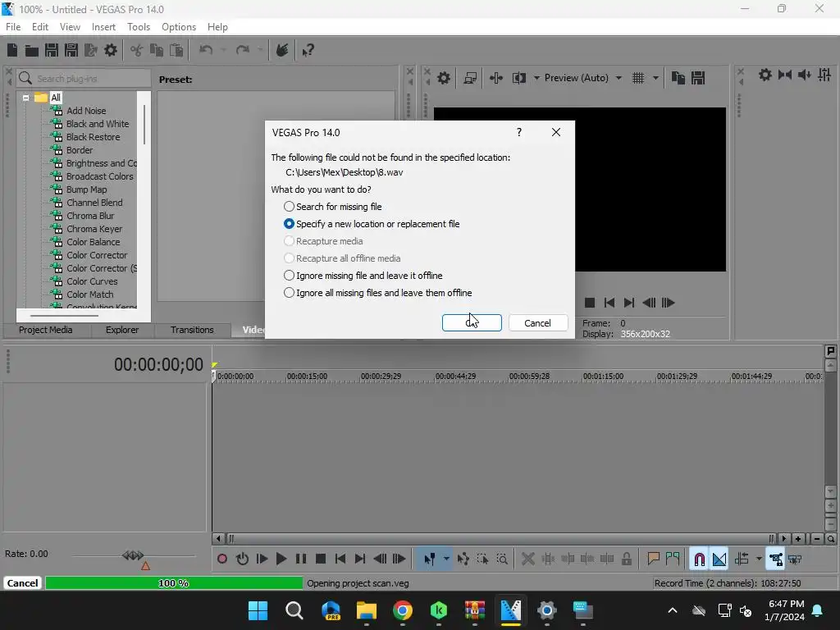Image resolution: width=840 pixels, height=630 pixels.
Task: Click the Copy icon in toolbar
Action: tap(157, 50)
